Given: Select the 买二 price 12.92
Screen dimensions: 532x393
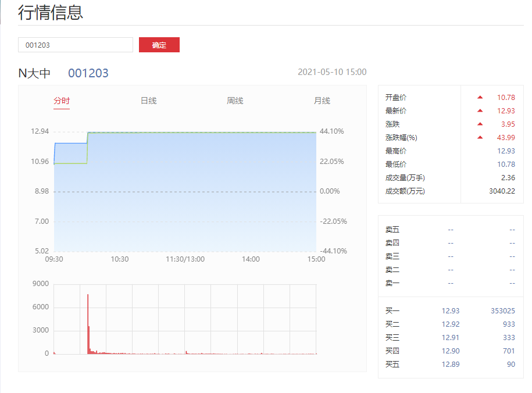Looking at the screenshot, I should pyautogui.click(x=450, y=324).
